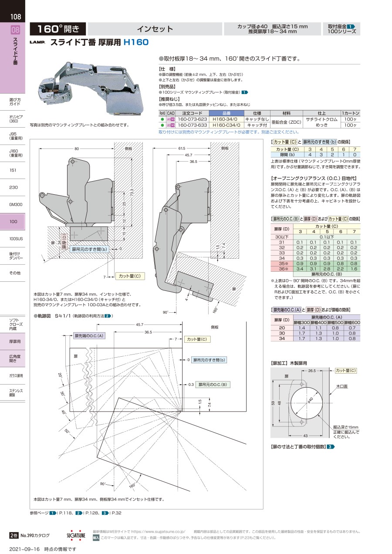Select the 選び方ガイド side tab

click(14, 102)
